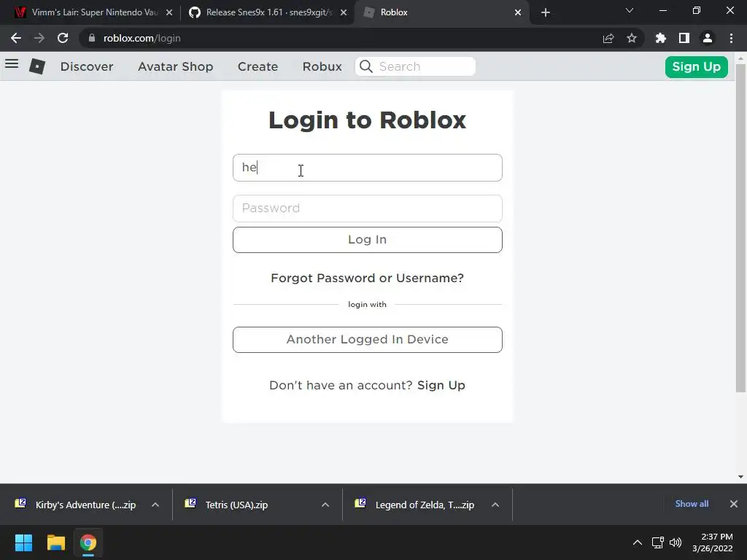Click the address bar URL roblox.com/login
This screenshot has height=560, width=747.
pos(142,38)
